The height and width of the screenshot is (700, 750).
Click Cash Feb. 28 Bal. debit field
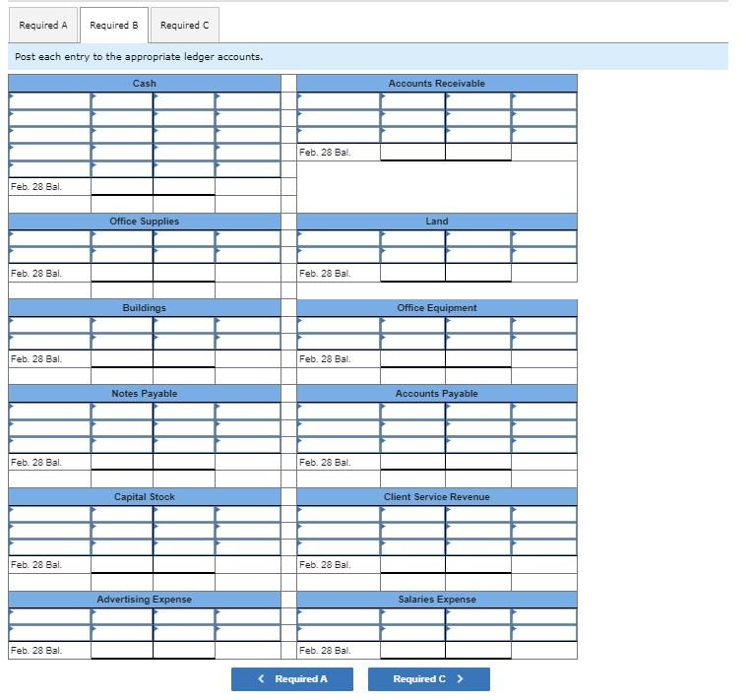[122, 186]
